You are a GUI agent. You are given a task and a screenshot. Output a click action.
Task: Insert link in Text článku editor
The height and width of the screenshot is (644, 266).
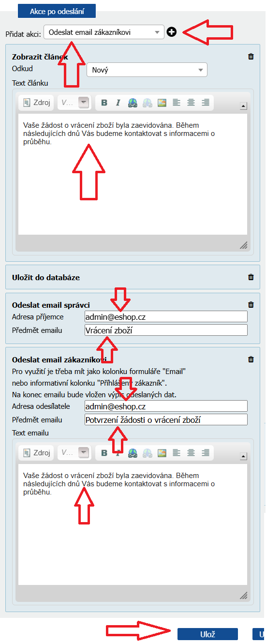[133, 103]
